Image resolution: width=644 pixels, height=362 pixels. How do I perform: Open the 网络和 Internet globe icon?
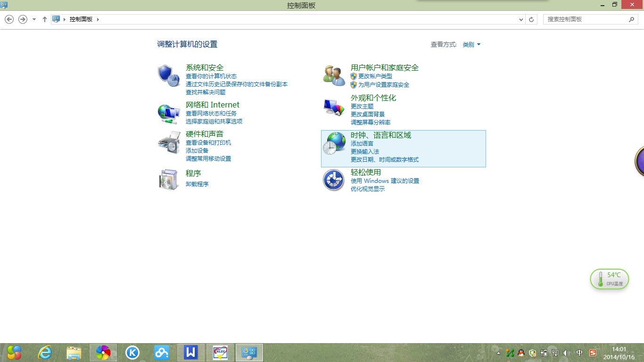click(169, 113)
